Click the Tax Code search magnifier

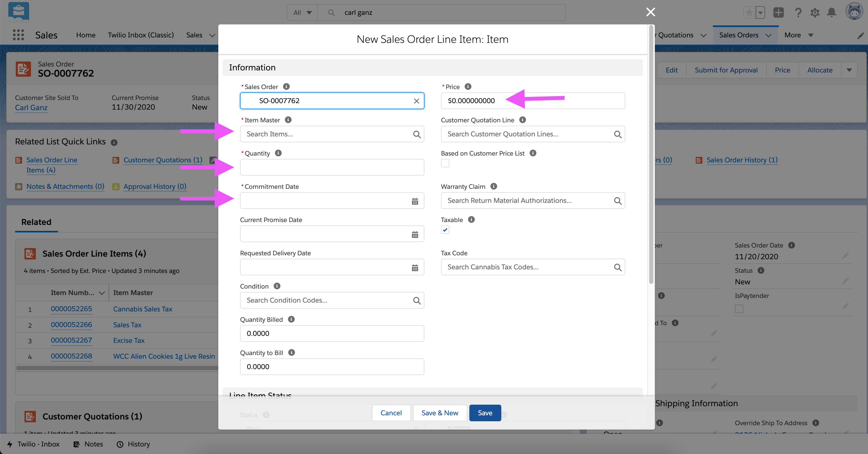point(618,267)
